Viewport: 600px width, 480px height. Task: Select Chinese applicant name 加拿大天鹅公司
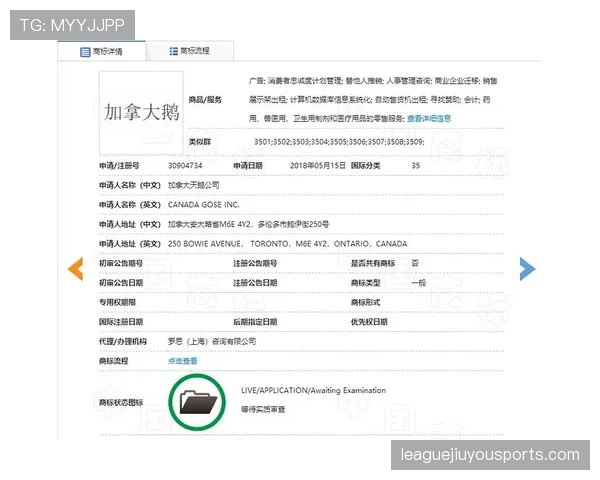194,185
